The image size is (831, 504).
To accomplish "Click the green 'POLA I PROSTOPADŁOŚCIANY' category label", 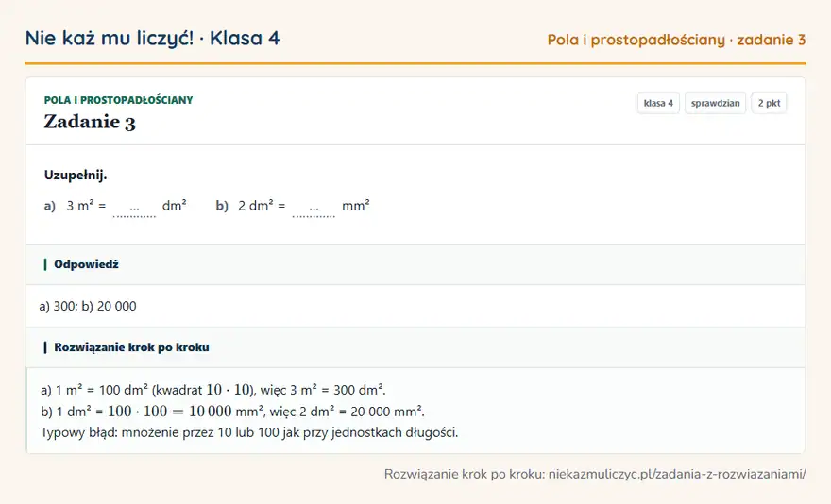I will tap(119, 100).
